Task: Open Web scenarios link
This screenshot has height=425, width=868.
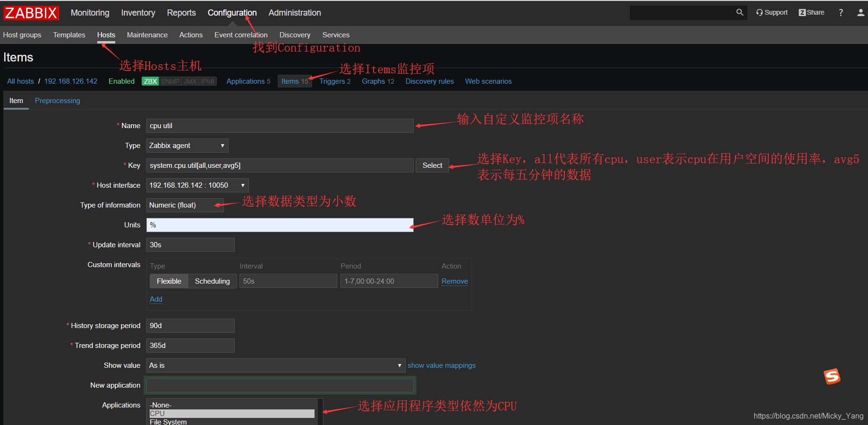Action: pyautogui.click(x=488, y=81)
